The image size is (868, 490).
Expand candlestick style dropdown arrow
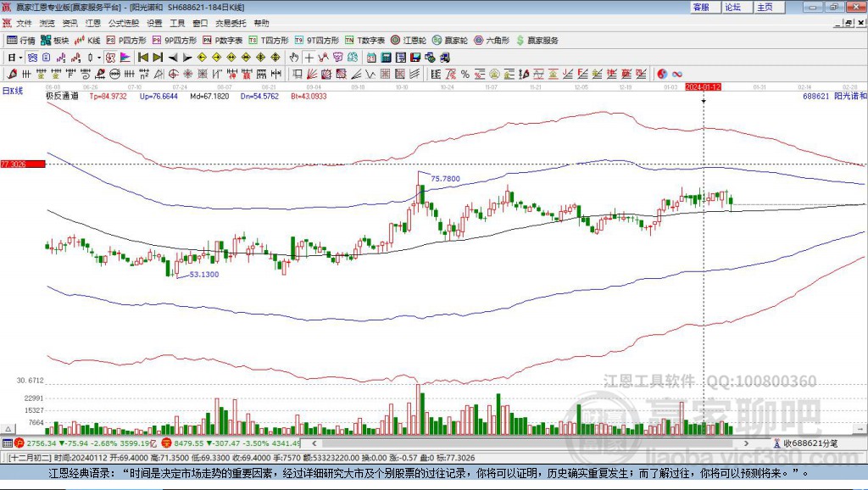click(99, 58)
